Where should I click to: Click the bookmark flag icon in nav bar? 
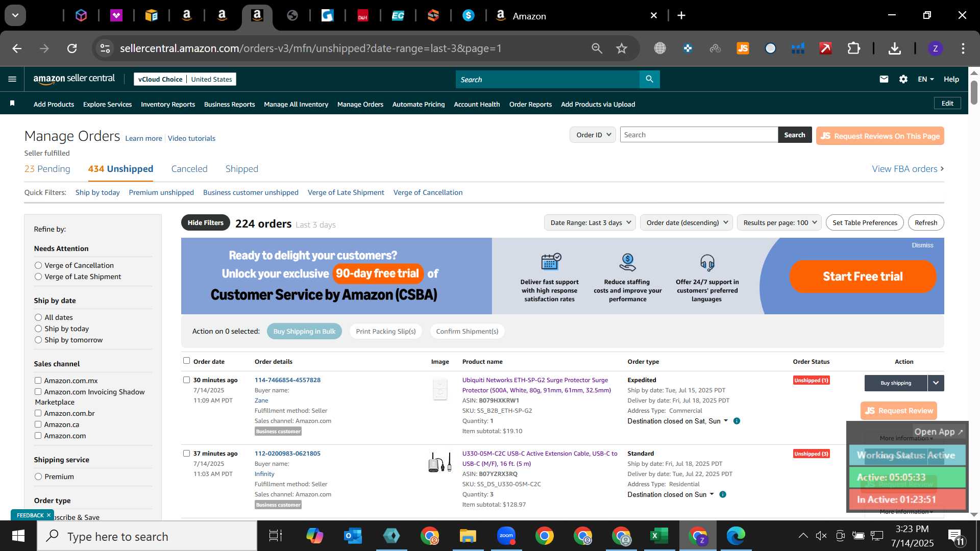coord(12,104)
